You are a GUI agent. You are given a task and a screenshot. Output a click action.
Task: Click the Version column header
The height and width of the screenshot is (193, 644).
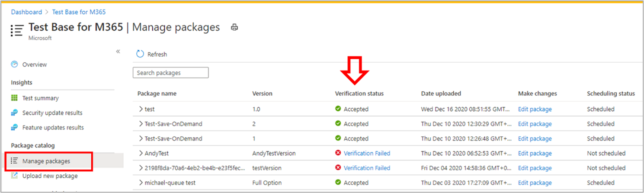click(263, 93)
